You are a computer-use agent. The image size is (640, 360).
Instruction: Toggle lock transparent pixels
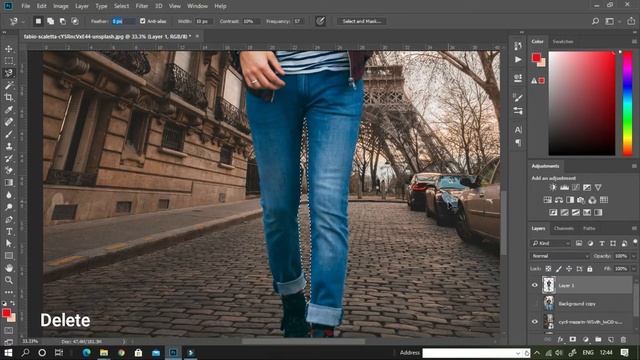click(x=548, y=269)
